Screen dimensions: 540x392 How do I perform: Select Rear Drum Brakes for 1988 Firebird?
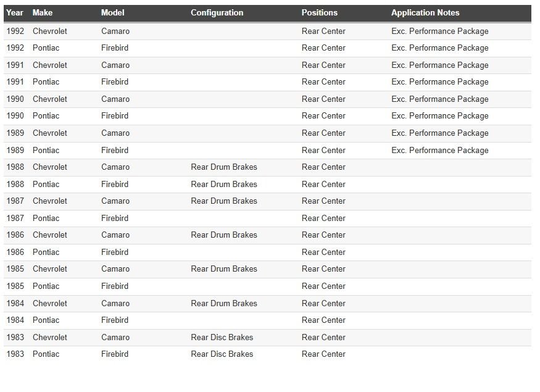click(x=224, y=184)
